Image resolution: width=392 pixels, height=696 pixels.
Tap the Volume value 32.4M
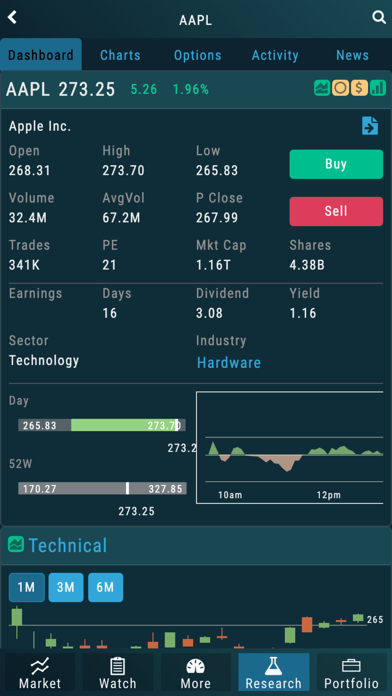point(28,218)
